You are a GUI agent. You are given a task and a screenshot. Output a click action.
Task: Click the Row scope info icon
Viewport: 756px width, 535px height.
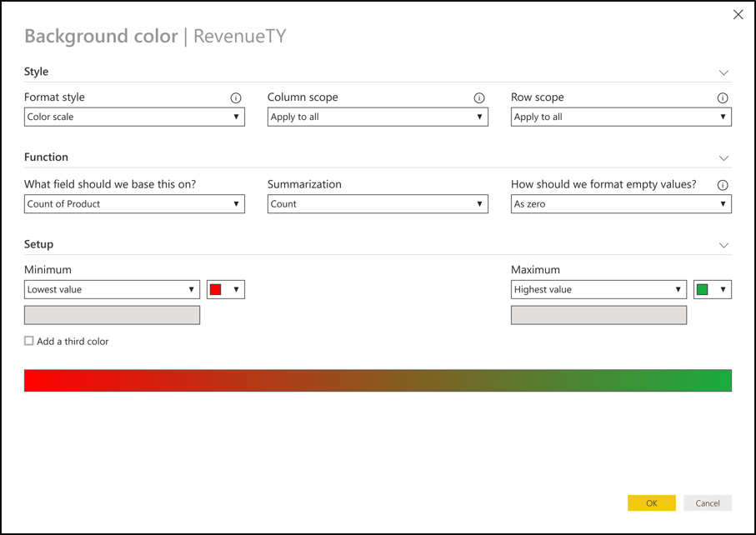tap(723, 97)
